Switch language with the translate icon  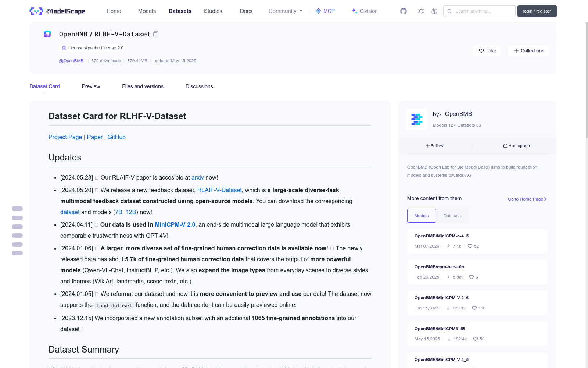(x=434, y=11)
